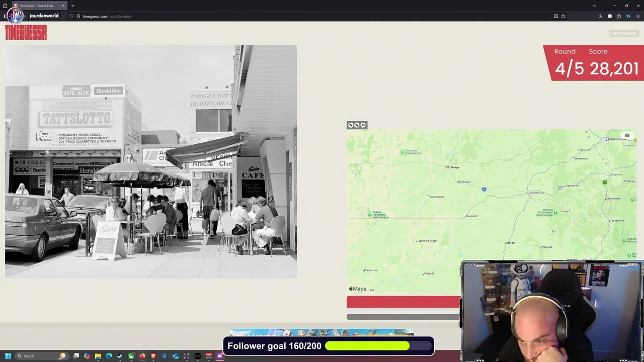Viewport: 644px width, 362px height.
Task: Open Task View in the taskbar
Action: pyautogui.click(x=76, y=356)
